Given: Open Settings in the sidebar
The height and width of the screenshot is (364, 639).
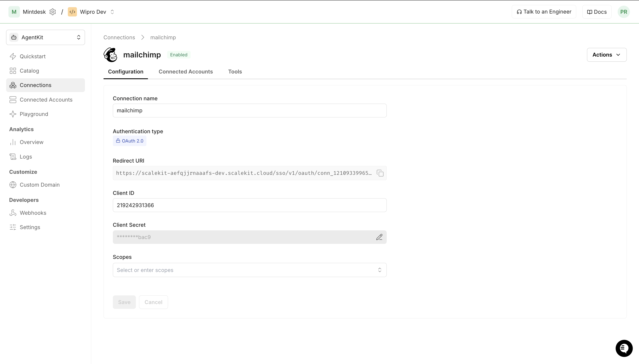Looking at the screenshot, I should click(x=45, y=227).
